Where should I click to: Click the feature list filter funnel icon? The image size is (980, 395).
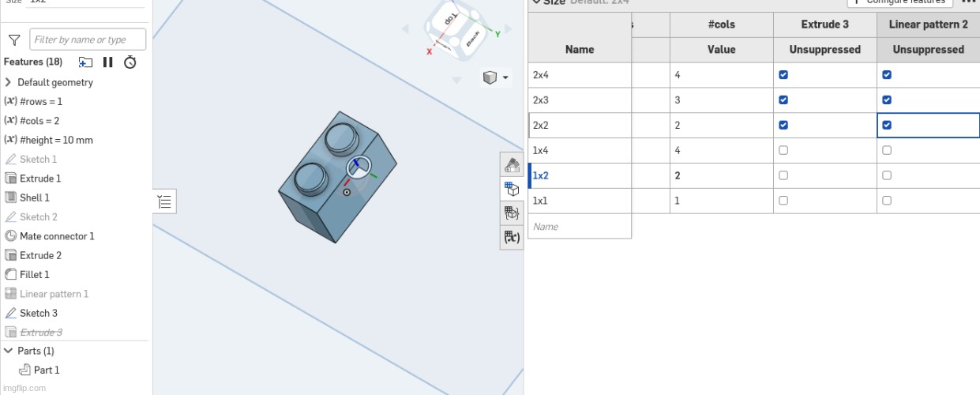[14, 40]
